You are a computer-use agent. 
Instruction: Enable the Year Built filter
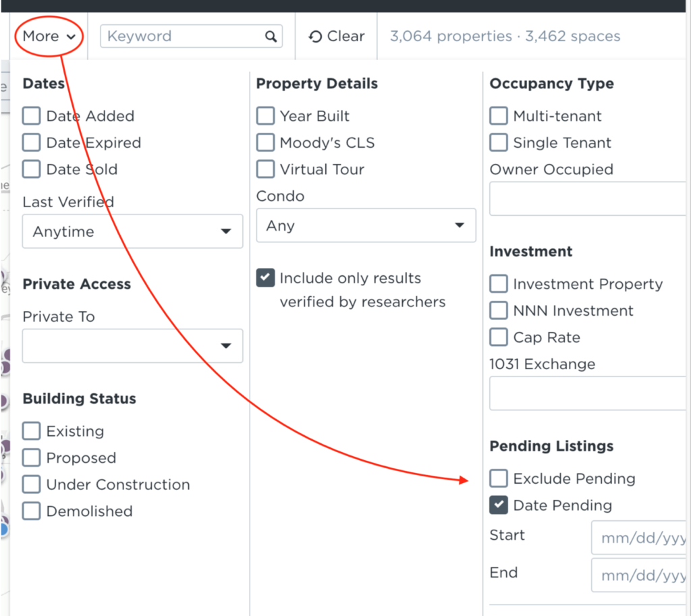tap(265, 116)
